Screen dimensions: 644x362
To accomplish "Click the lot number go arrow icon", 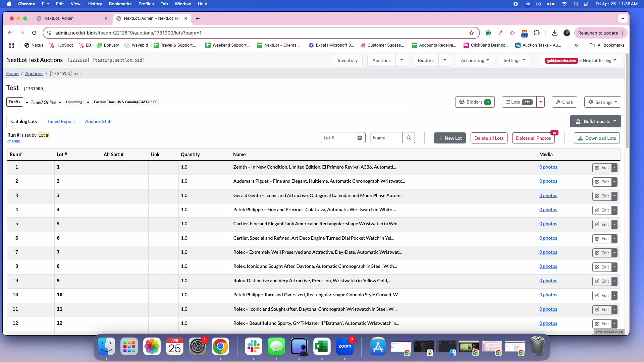I will click(360, 138).
